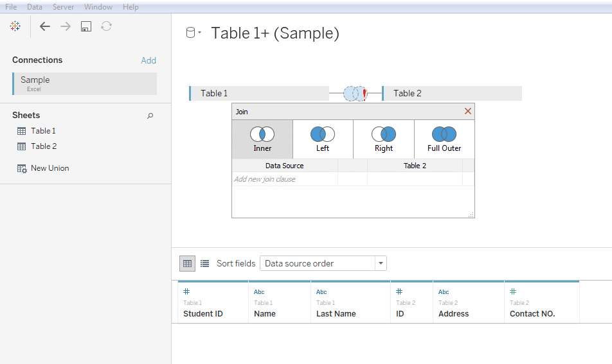The image size is (612, 364).
Task: Click the Tableau logo icon
Action: pos(15,26)
